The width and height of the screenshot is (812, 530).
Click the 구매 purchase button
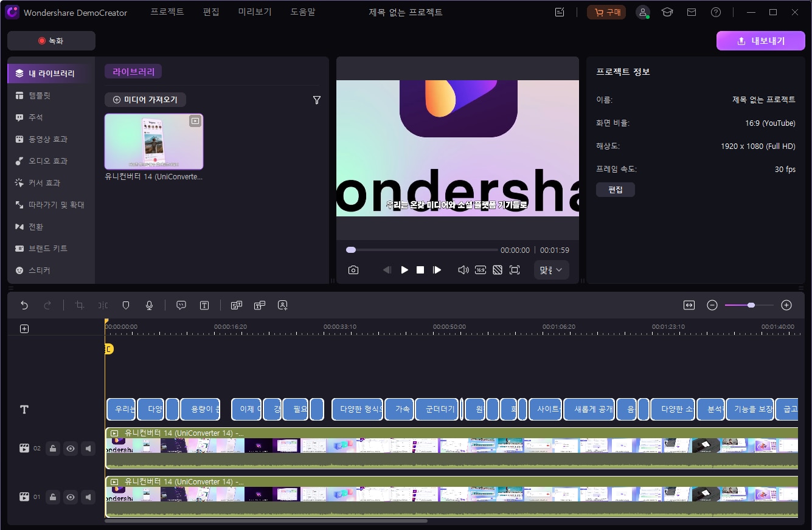[606, 12]
